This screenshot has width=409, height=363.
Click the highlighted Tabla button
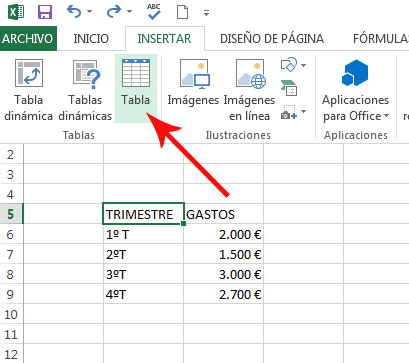pos(136,89)
